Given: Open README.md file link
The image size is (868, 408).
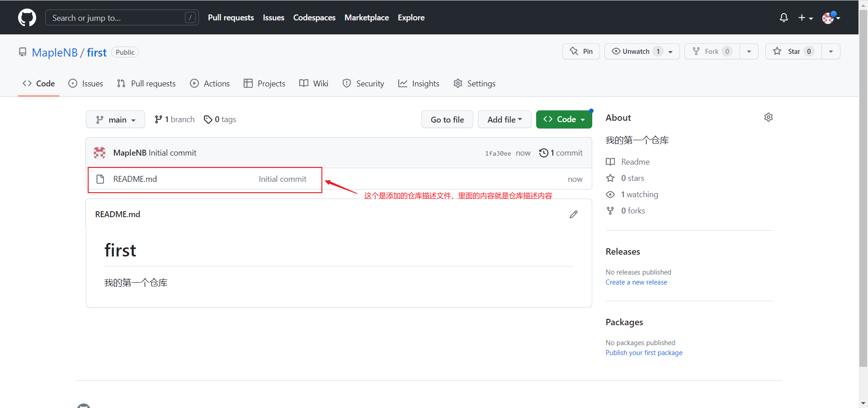Looking at the screenshot, I should (x=135, y=179).
